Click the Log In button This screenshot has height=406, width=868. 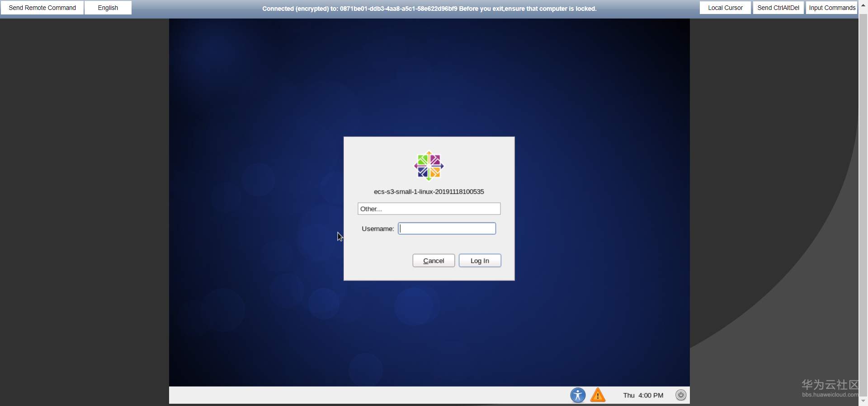coord(480,261)
